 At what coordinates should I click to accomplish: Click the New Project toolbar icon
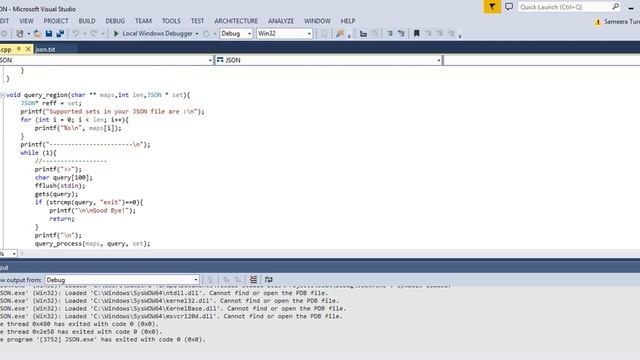point(20,33)
